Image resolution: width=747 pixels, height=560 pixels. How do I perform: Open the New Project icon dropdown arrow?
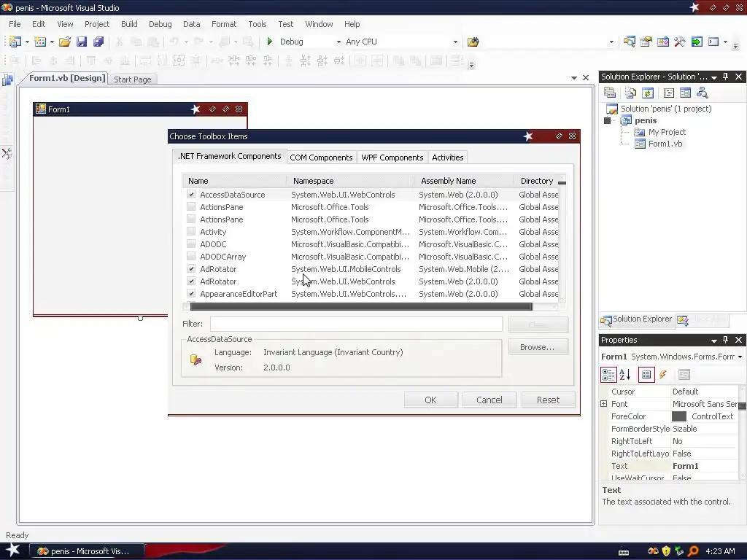(27, 42)
